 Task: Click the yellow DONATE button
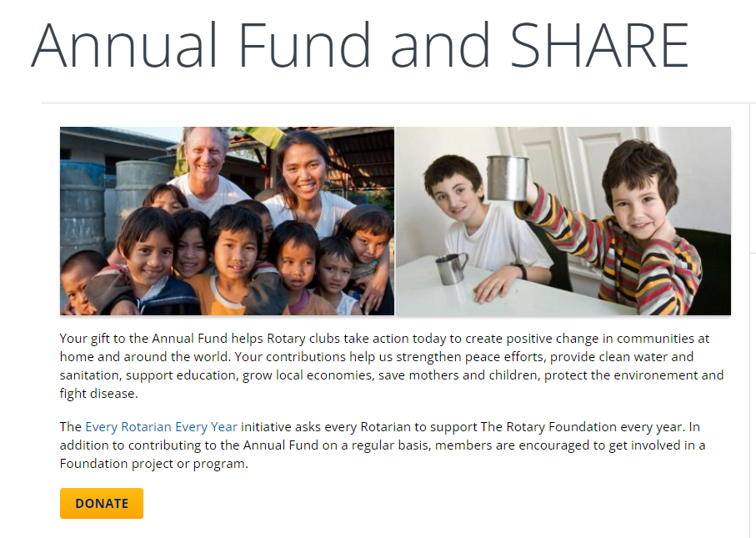click(x=101, y=503)
